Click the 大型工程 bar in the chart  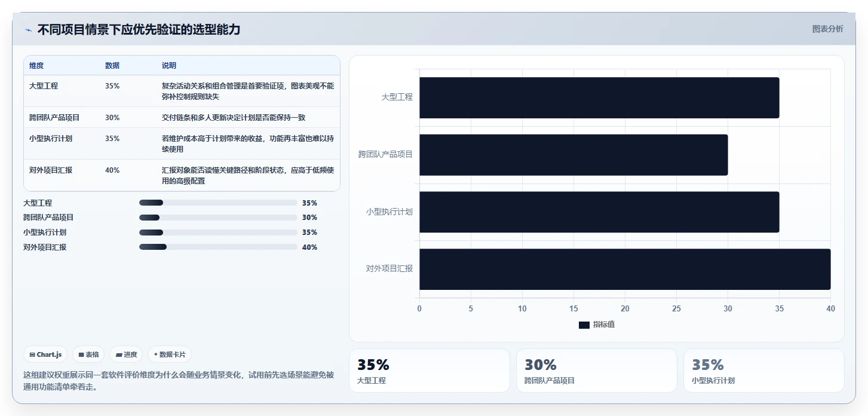(x=599, y=97)
